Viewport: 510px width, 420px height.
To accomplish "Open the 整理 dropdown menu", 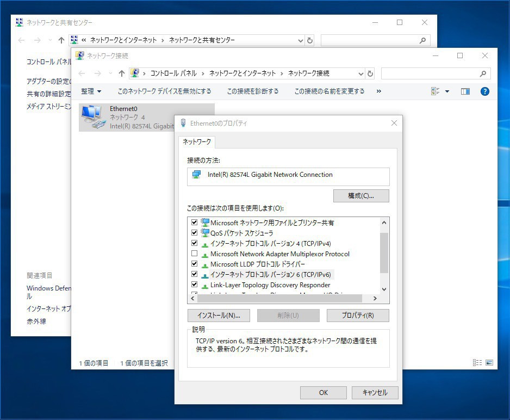I will (x=91, y=91).
